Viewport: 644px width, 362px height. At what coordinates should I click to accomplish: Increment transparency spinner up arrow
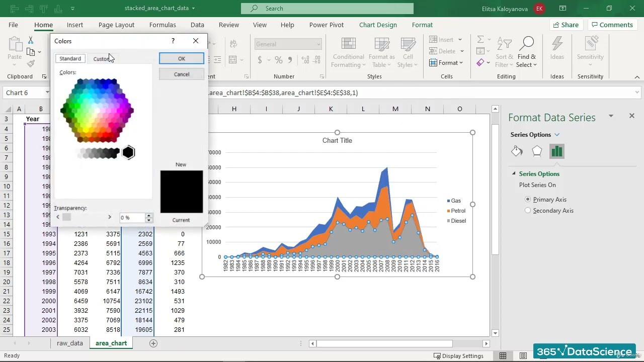point(148,215)
